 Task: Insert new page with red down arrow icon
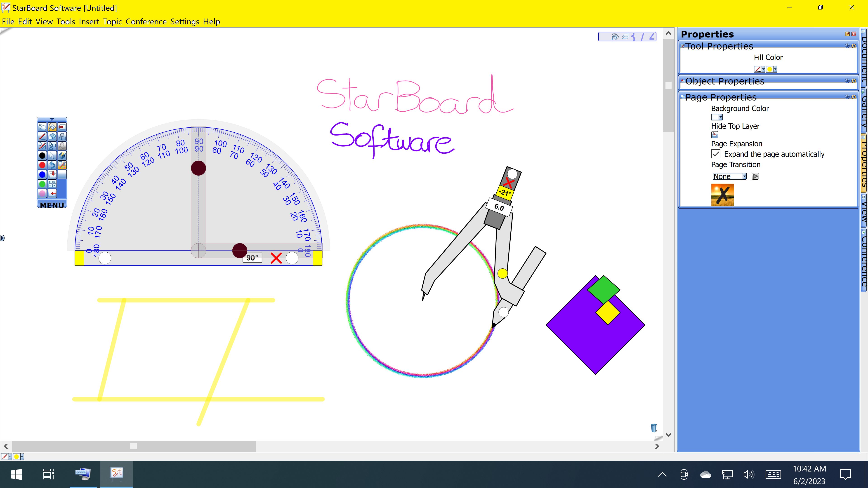[52, 174]
